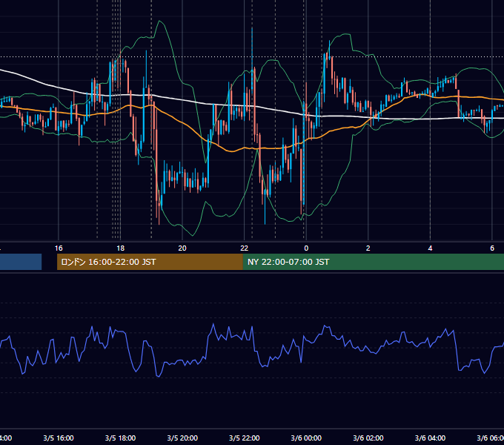The height and width of the screenshot is (445, 504).
Task: Click the hour label 6 under the price chart
Action: (x=492, y=248)
